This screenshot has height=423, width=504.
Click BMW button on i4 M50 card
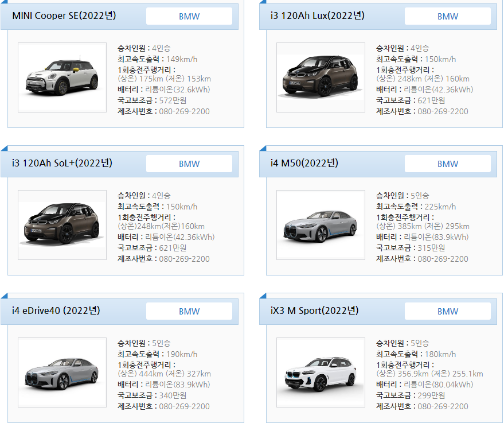[x=447, y=164]
